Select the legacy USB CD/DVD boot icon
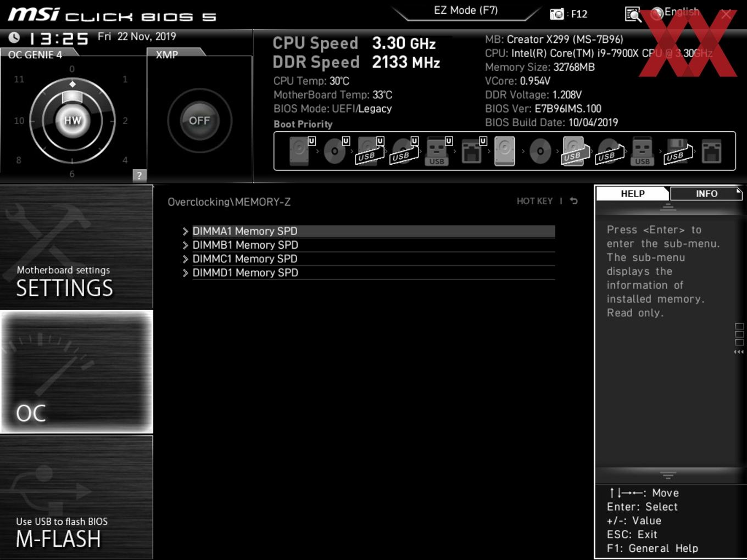747x560 pixels. 609,151
